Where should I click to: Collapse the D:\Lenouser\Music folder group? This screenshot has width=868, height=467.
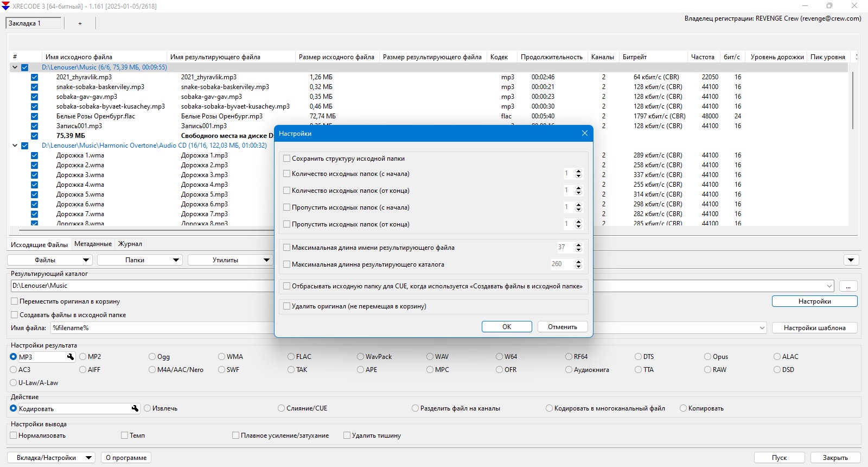[15, 67]
